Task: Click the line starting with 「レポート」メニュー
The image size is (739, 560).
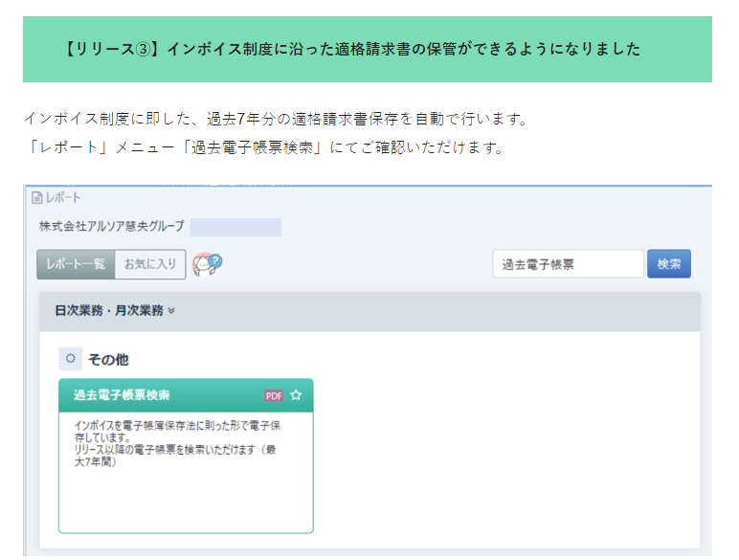Action: pyautogui.click(x=263, y=148)
